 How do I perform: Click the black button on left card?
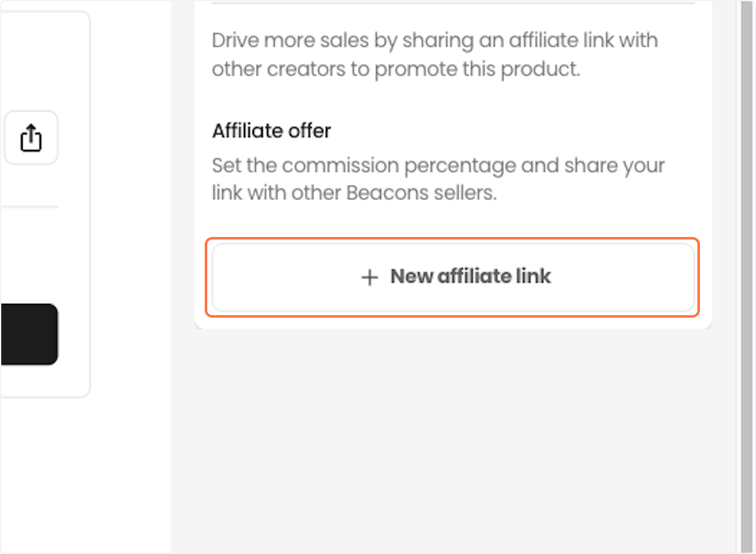pyautogui.click(x=29, y=334)
